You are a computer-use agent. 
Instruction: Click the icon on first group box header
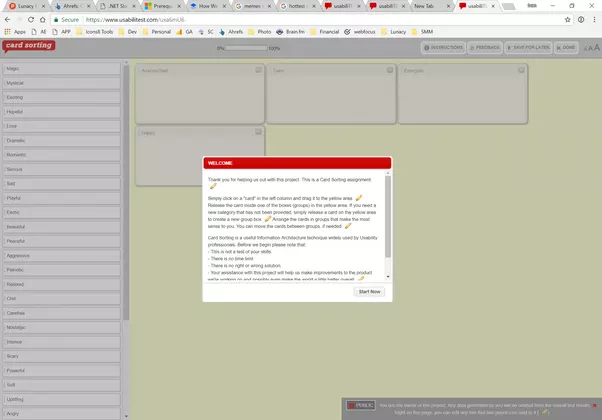coord(258,70)
